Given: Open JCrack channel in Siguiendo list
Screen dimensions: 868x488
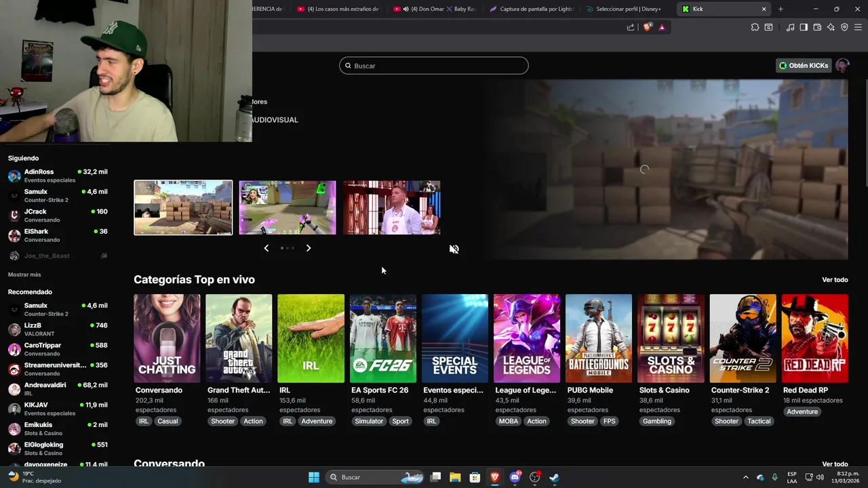Looking at the screenshot, I should click(58, 216).
